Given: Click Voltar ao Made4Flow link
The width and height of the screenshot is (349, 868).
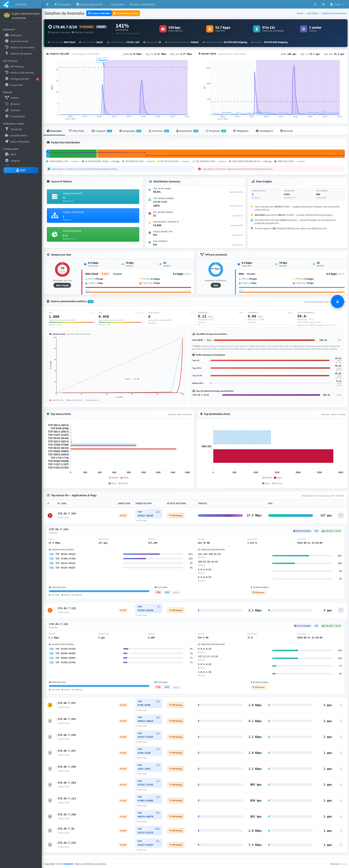Looking at the screenshot, I should click(x=143, y=4).
